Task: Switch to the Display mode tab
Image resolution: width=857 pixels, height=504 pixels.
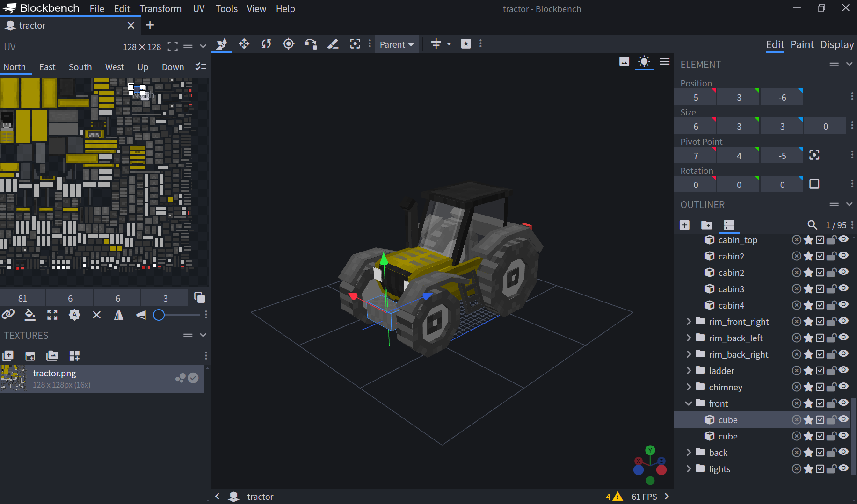Action: (837, 44)
